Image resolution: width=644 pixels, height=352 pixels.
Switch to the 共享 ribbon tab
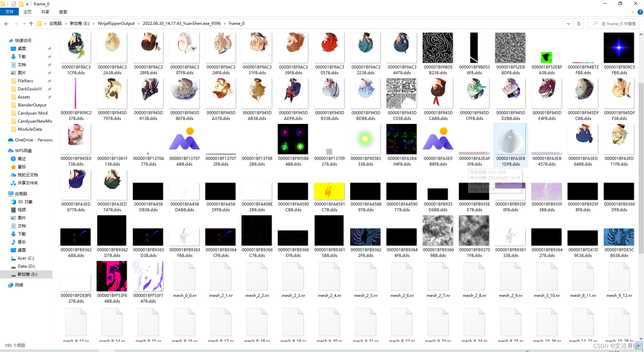(x=45, y=12)
